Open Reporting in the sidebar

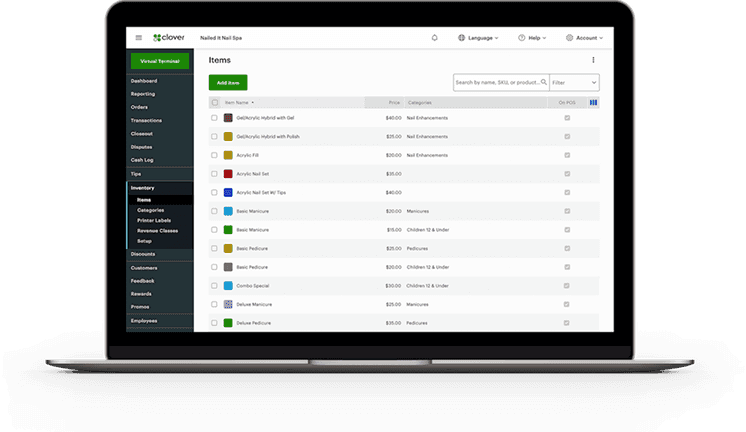click(143, 94)
